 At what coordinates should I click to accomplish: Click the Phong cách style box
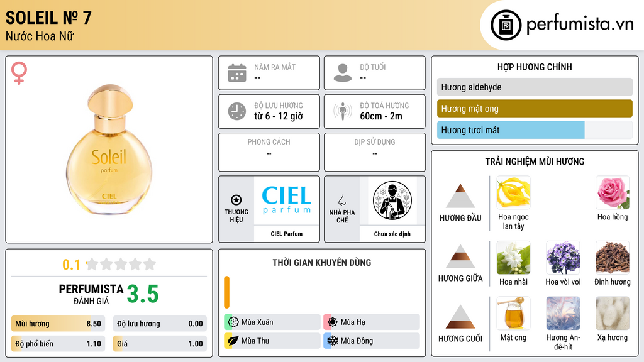pyautogui.click(x=269, y=152)
